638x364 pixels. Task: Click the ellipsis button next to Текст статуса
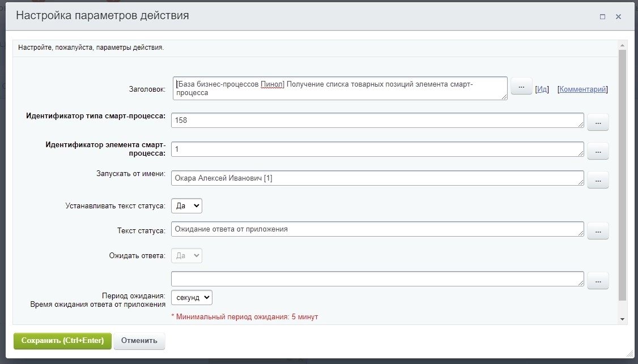598,230
